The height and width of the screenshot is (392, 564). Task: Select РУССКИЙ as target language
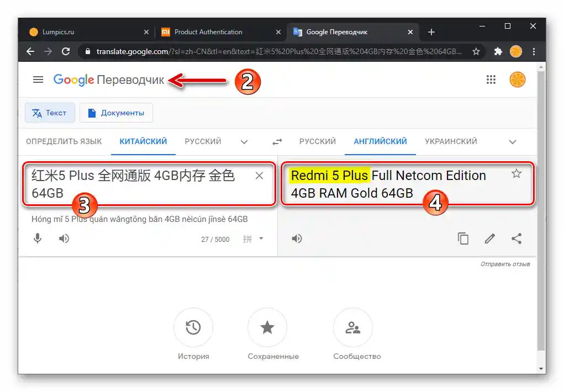pos(318,141)
